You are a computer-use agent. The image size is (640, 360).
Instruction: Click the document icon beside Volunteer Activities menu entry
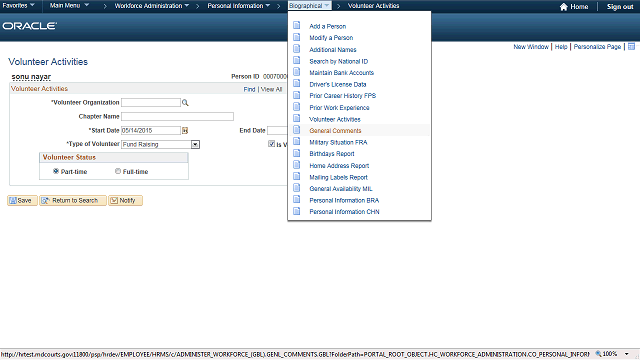point(297,118)
